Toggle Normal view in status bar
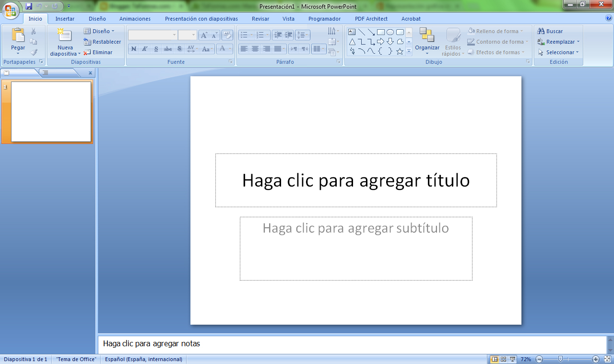614x364 pixels. point(495,359)
